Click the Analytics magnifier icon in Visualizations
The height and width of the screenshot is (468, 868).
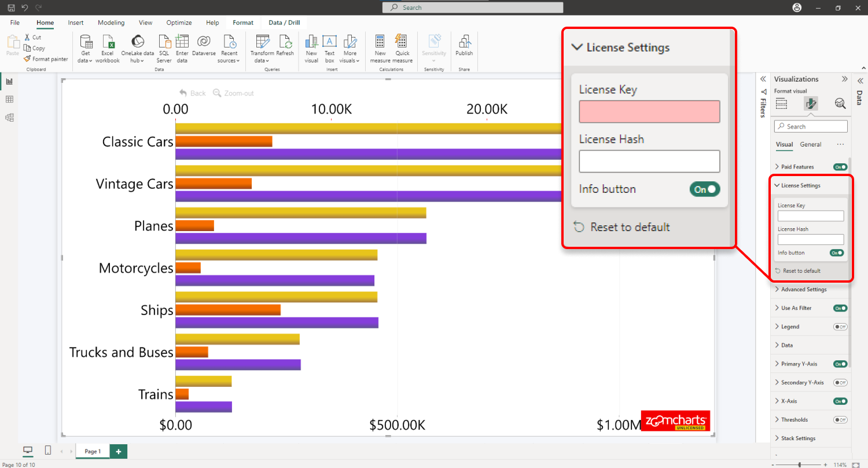point(840,104)
